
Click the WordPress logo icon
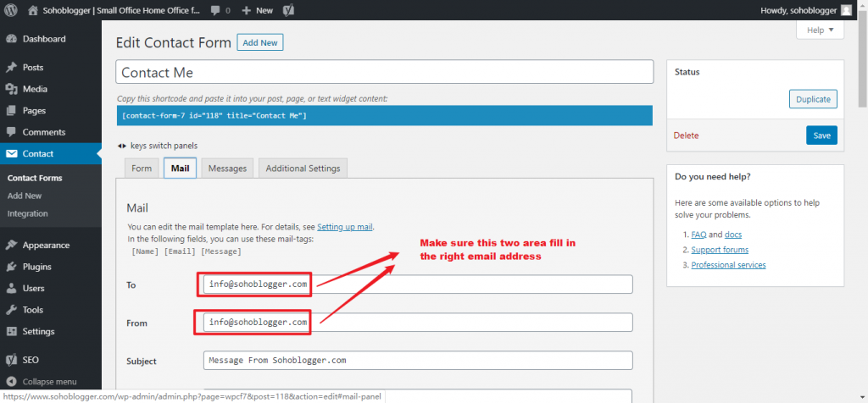click(x=11, y=10)
